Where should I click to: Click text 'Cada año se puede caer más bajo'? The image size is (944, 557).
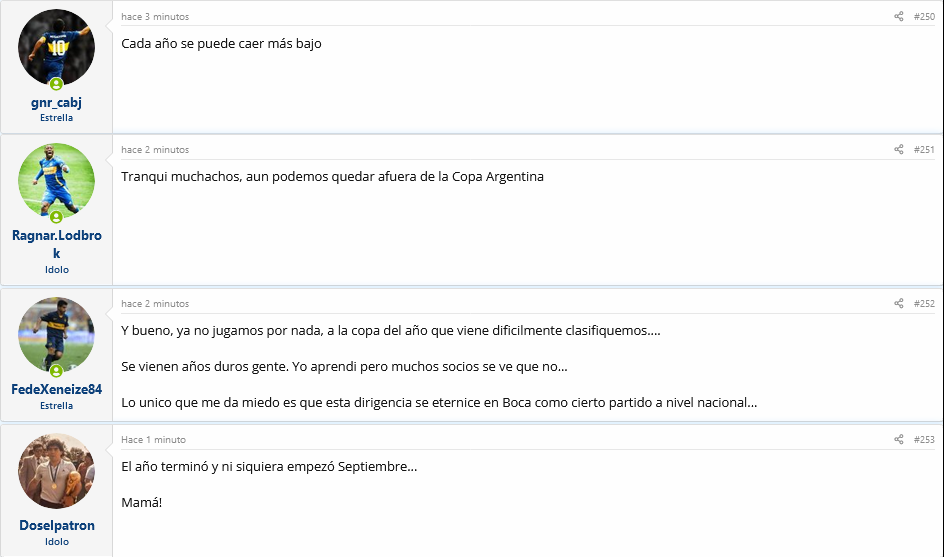[x=222, y=43]
